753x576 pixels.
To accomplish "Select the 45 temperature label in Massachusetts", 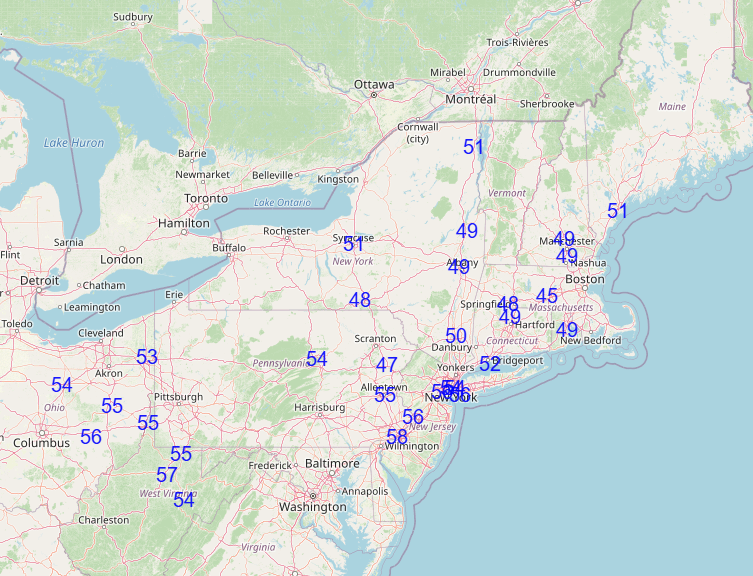I will pyautogui.click(x=546, y=296).
